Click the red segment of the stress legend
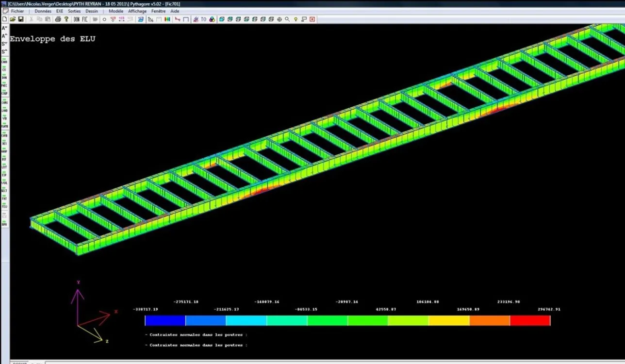This screenshot has height=364, width=625. 530,321
